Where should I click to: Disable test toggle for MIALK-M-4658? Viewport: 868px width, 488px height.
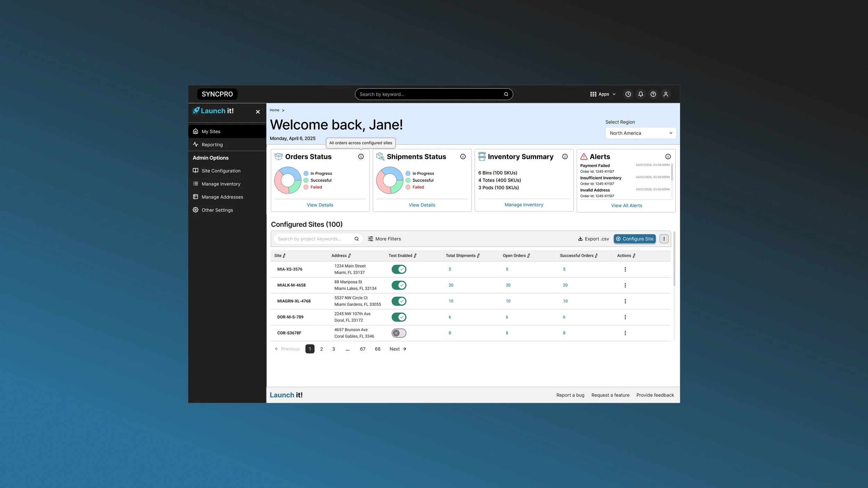(399, 285)
